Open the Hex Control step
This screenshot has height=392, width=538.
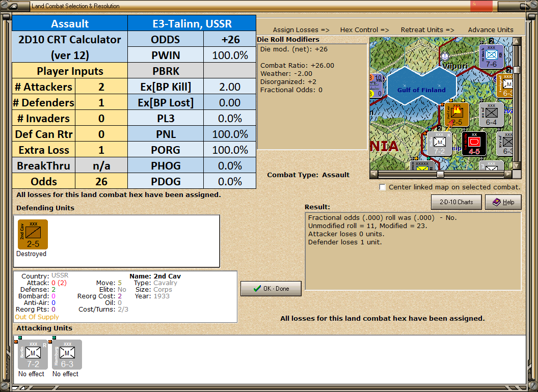pyautogui.click(x=364, y=30)
